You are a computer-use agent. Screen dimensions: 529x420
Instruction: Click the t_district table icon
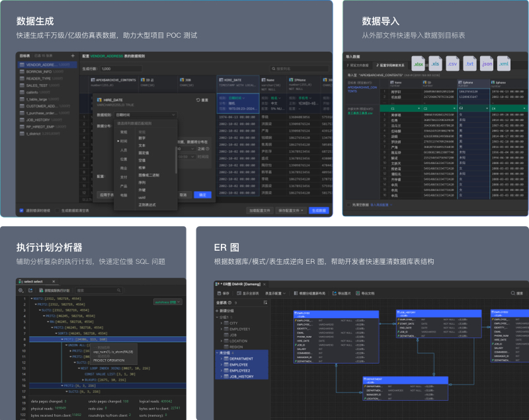22,134
